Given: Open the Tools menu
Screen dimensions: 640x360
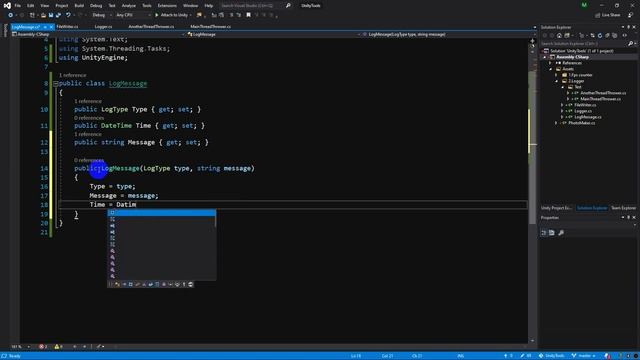Looking at the screenshot, I should [147, 6].
